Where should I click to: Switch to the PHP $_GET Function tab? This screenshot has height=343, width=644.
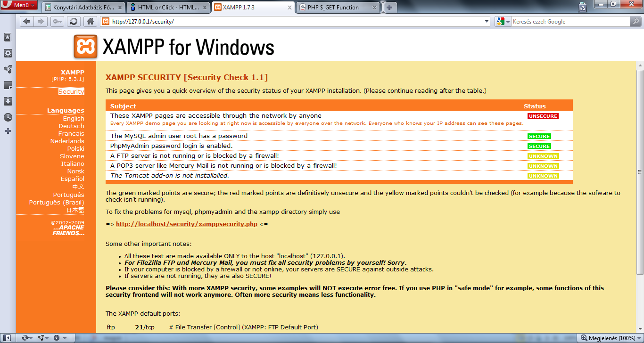click(338, 7)
